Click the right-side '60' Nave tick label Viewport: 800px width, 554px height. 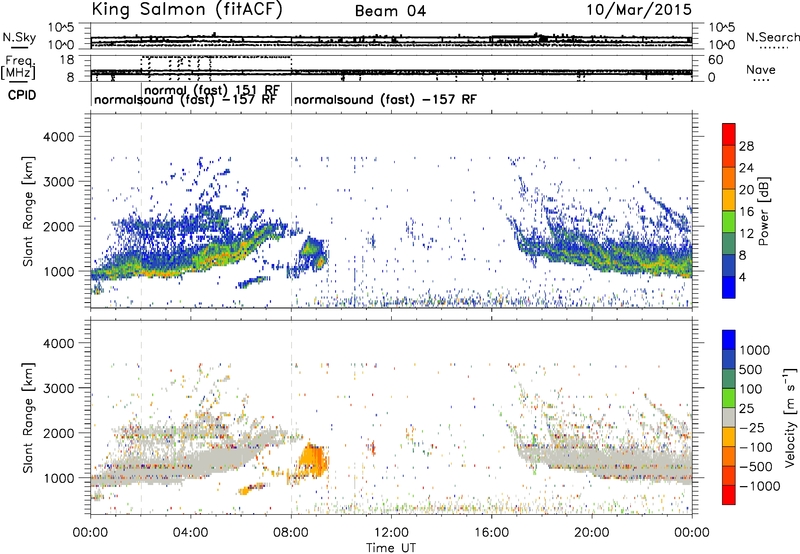(x=715, y=60)
